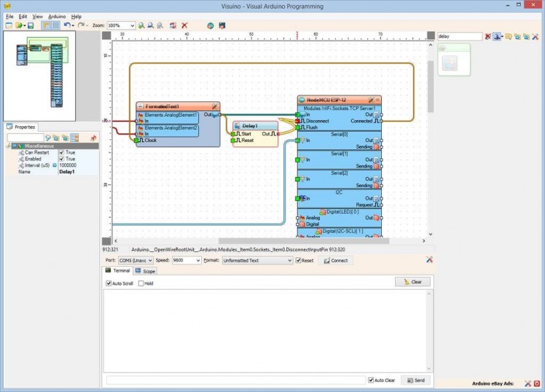Click the Save project toolbar icon
The width and height of the screenshot is (545, 392).
point(31,26)
